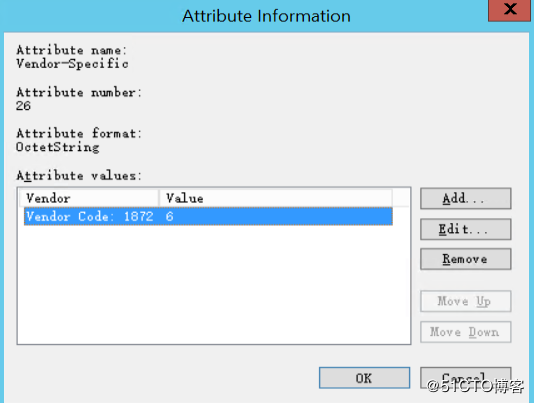
Task: Click the Vendor column header
Action: coord(89,198)
